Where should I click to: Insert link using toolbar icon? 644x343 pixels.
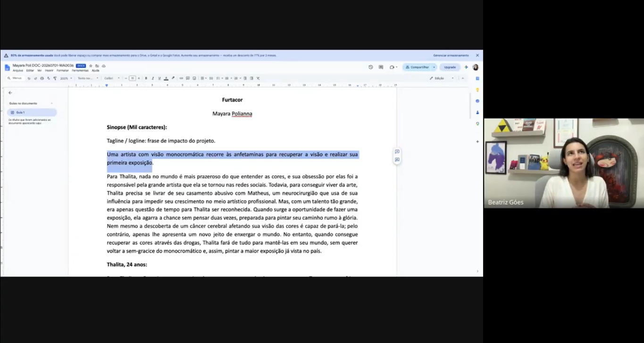pyautogui.click(x=181, y=78)
